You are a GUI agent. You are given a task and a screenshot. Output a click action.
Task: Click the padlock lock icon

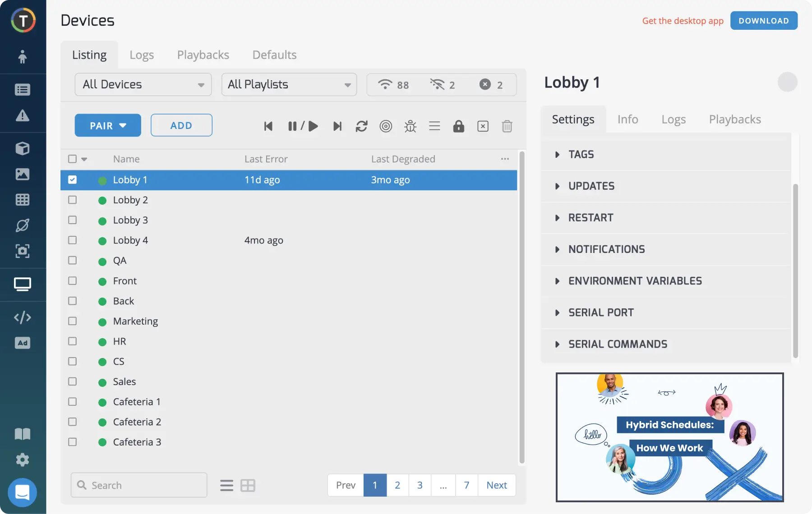point(458,126)
